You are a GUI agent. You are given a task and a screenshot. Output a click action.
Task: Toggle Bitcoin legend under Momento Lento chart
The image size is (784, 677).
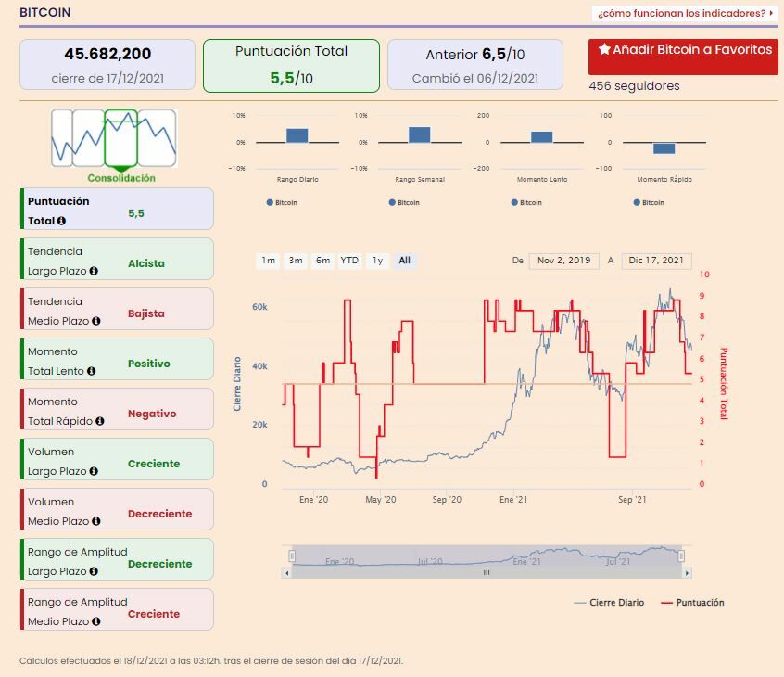pos(526,203)
